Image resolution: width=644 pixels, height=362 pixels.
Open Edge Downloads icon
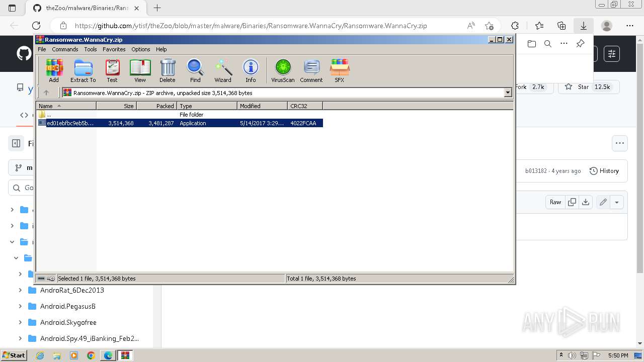[584, 26]
